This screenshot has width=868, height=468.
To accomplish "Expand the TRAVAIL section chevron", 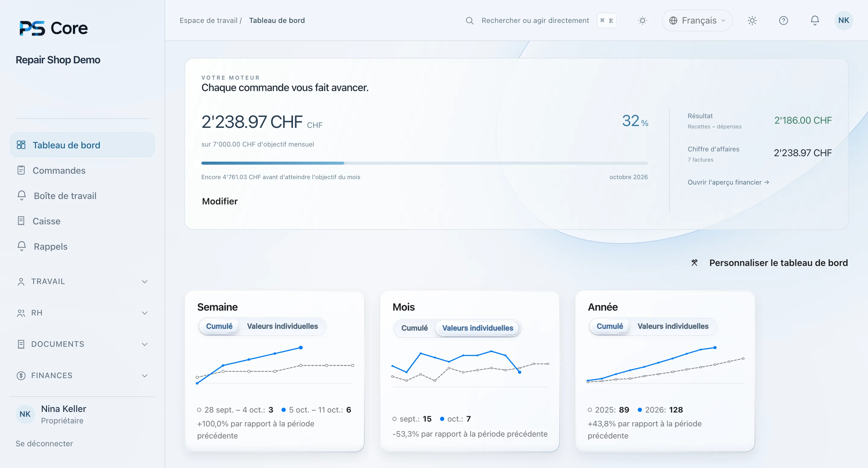I will point(145,282).
